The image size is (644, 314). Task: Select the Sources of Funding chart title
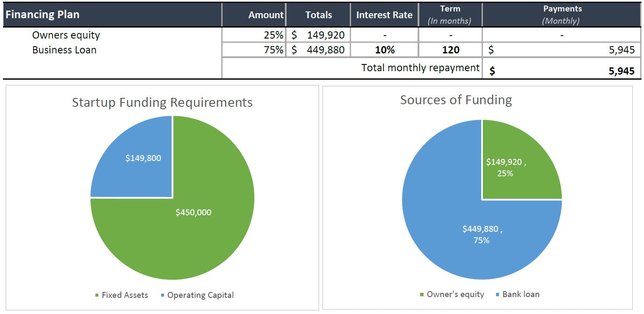456,100
